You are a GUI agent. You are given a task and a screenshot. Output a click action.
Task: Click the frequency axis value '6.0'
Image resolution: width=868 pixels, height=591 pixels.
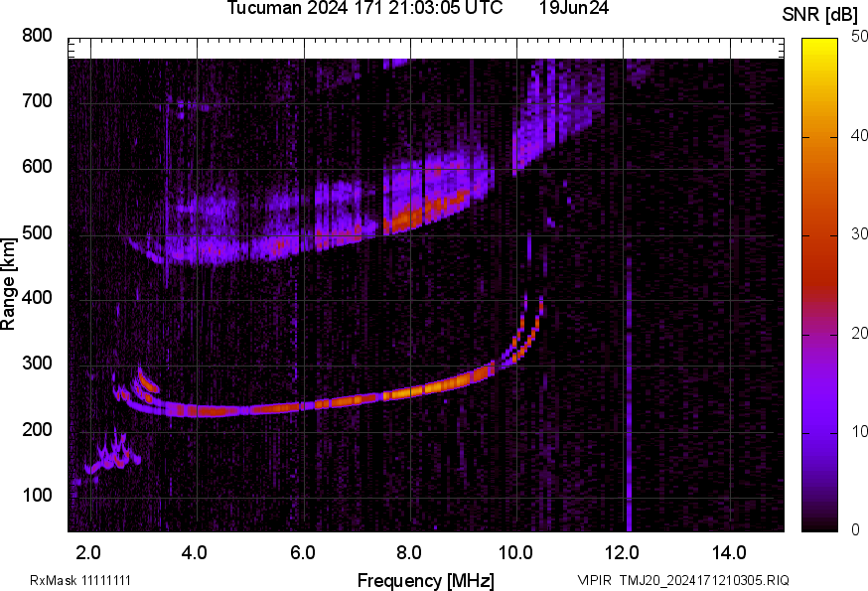coord(302,553)
